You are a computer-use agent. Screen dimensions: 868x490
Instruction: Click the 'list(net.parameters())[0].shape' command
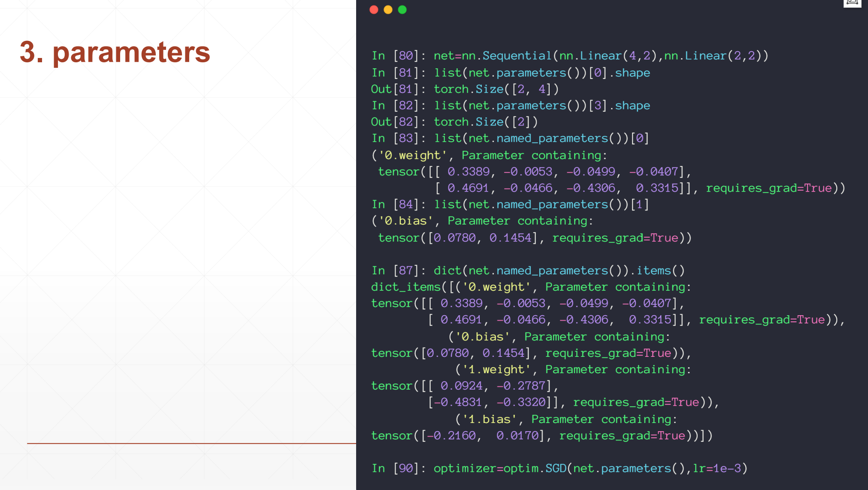pos(542,73)
